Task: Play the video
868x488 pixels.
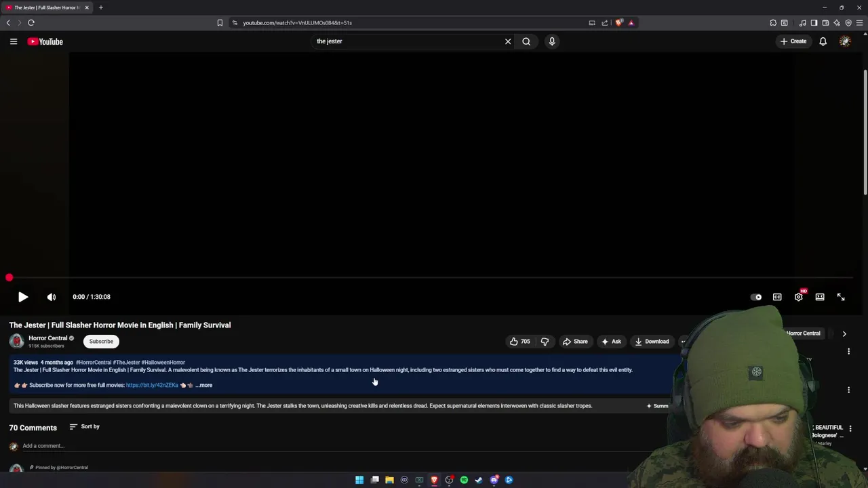Action: click(x=22, y=297)
